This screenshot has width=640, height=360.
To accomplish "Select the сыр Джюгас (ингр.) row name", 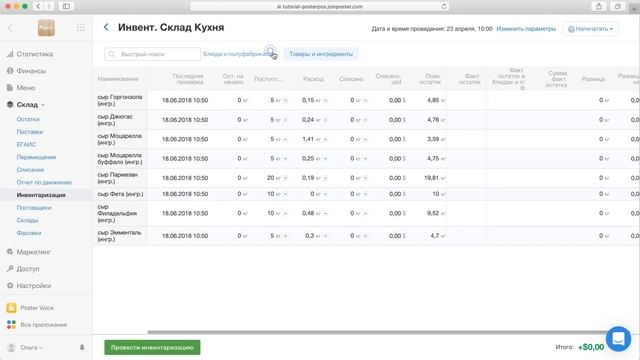I will 115,120.
